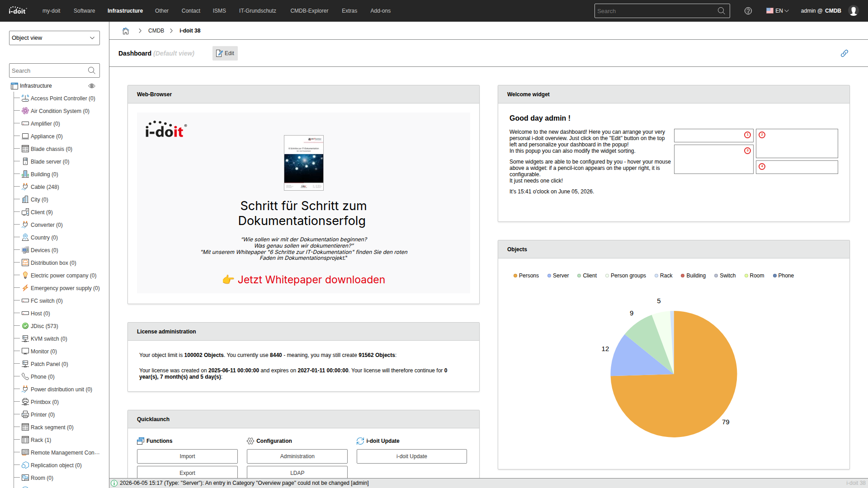Screen dimensions: 868x488
Task: Click the Import button
Action: pyautogui.click(x=187, y=456)
